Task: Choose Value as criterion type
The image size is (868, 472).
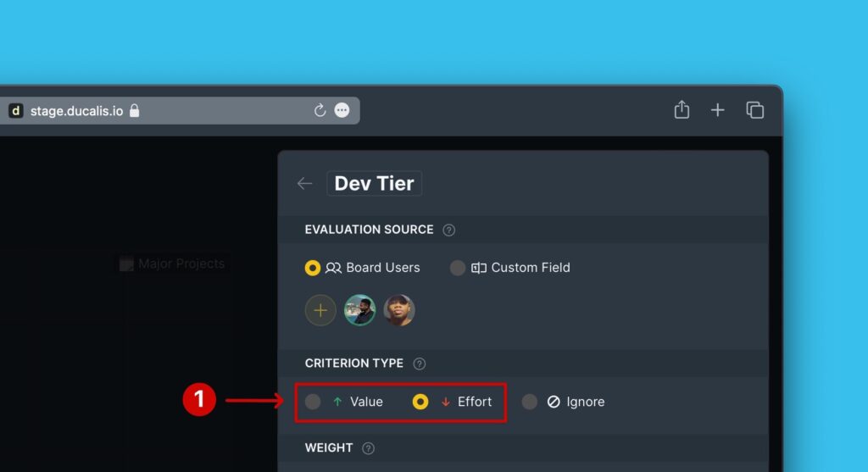Action: [x=313, y=402]
